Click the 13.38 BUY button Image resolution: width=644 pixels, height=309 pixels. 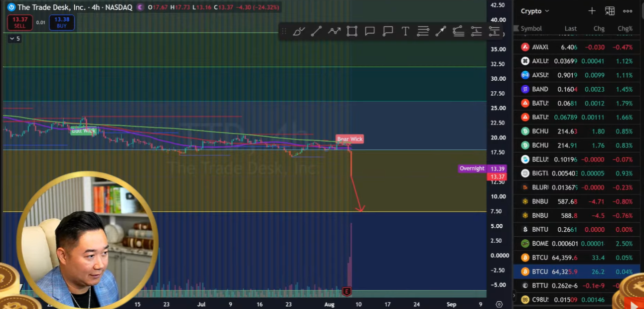[x=62, y=22]
